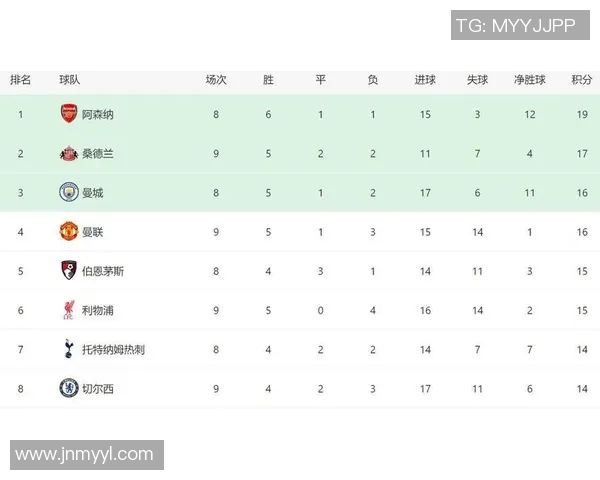Click the 净胜球 column header

(x=529, y=80)
